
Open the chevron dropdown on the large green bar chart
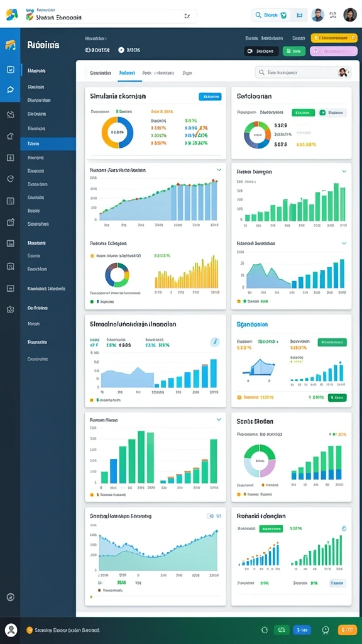pos(219,419)
